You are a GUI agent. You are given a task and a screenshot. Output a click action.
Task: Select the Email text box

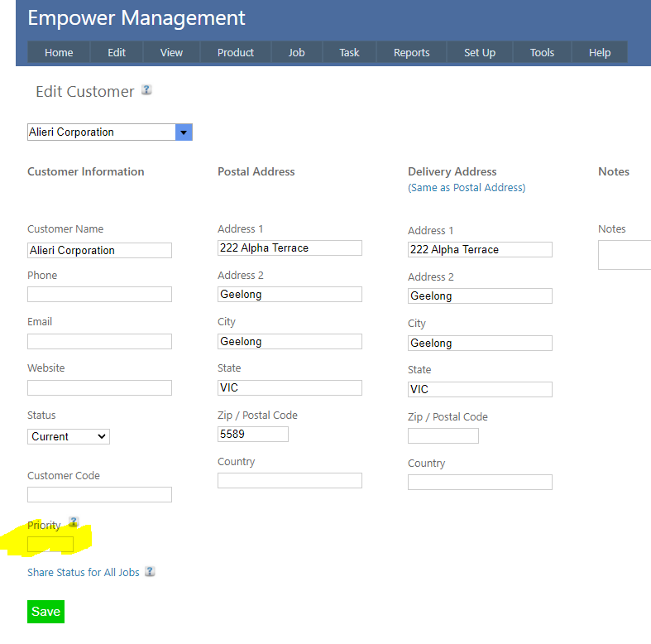coord(99,341)
